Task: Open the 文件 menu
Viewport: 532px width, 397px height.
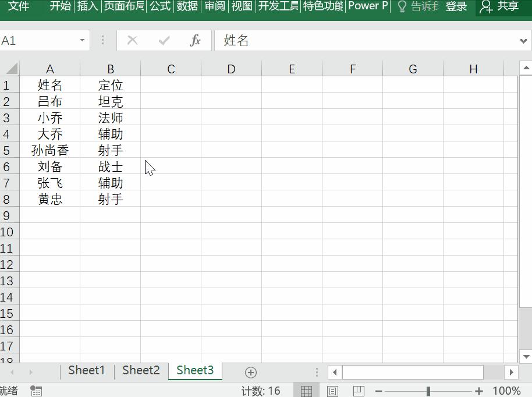Action: [x=18, y=6]
